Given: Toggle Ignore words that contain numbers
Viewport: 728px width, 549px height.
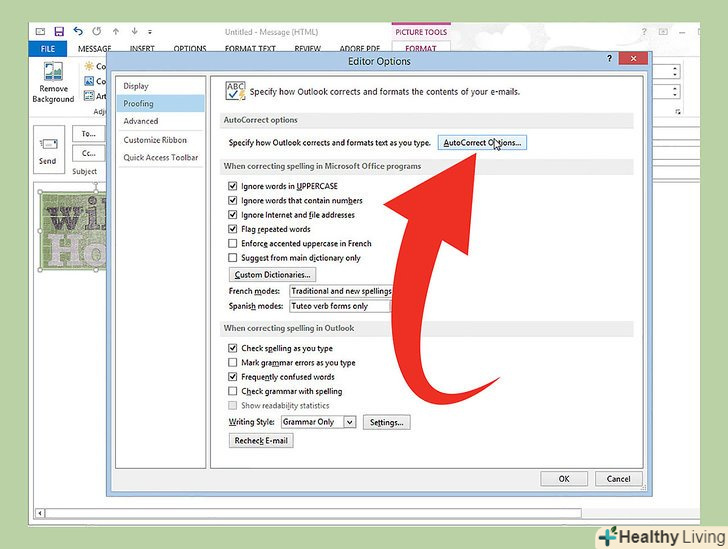Looking at the screenshot, I should click(x=233, y=201).
